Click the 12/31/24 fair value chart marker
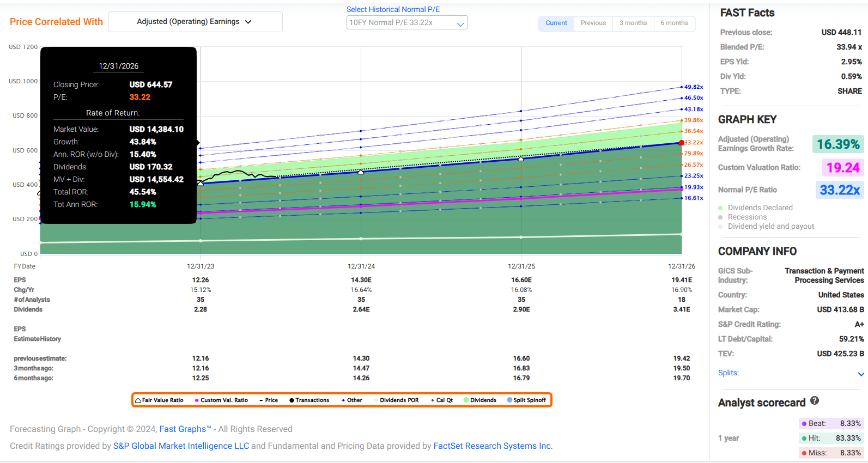The height and width of the screenshot is (463, 868). tap(361, 172)
